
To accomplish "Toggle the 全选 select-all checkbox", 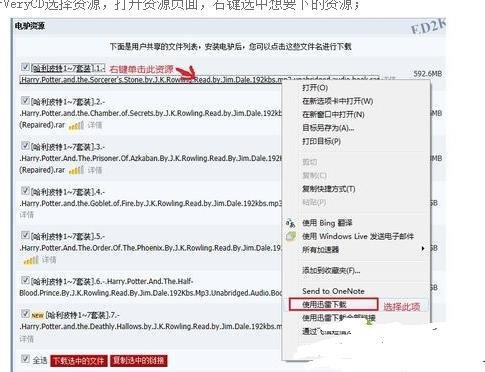I will 25,359.
